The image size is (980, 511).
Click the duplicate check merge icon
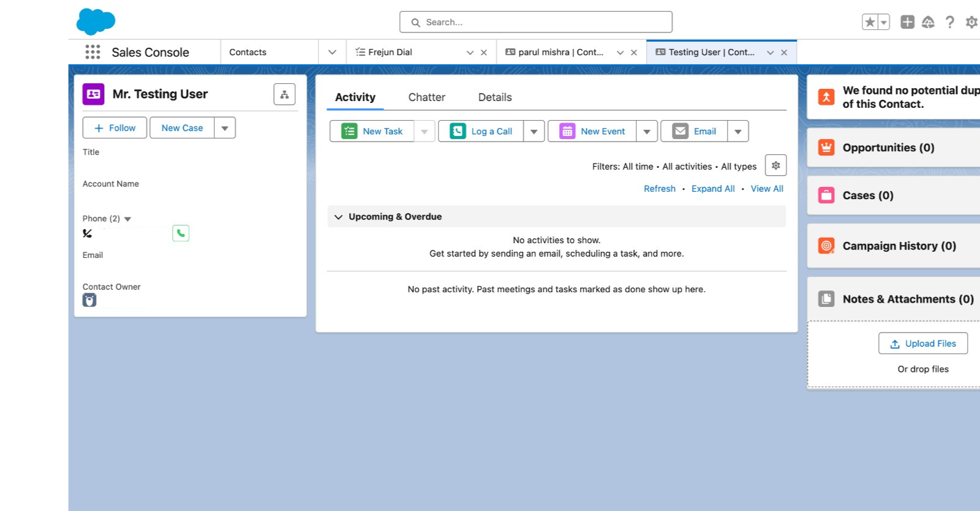pyautogui.click(x=826, y=97)
